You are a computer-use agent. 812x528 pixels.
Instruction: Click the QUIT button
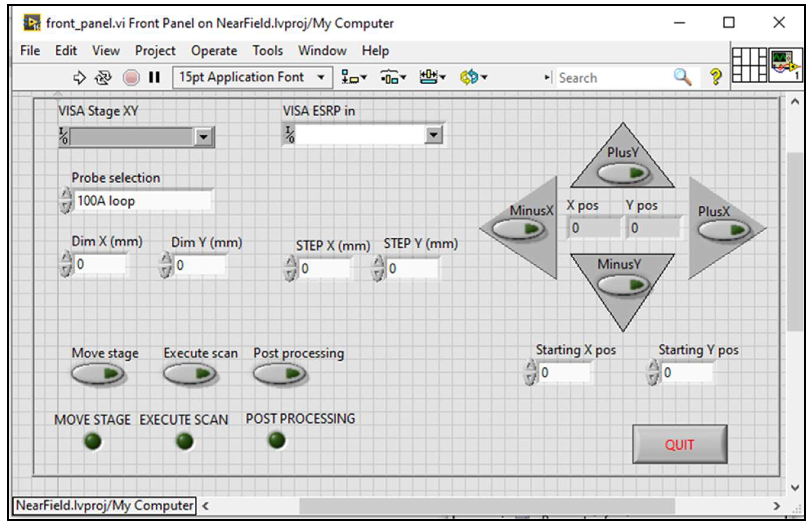pyautogui.click(x=680, y=444)
